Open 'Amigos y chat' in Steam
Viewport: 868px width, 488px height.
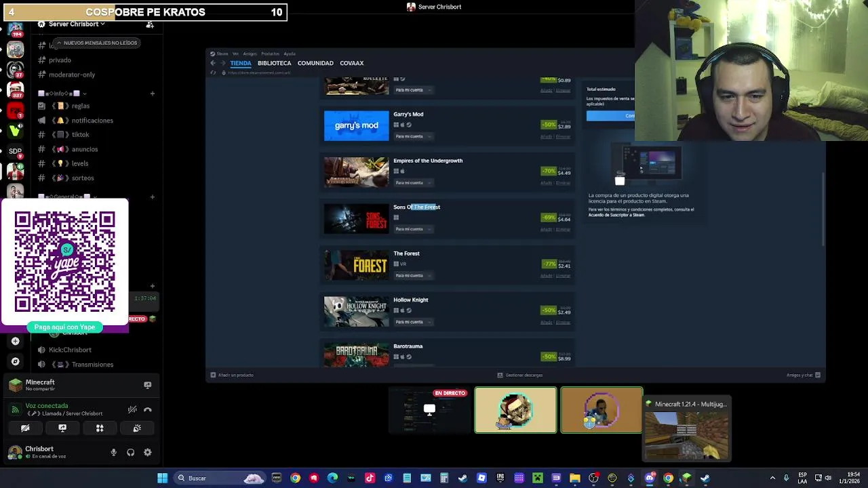(x=804, y=375)
